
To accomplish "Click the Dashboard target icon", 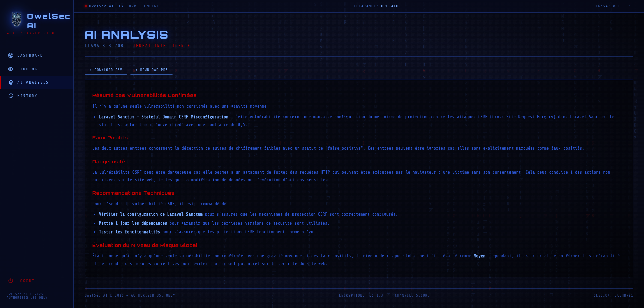I will tap(11, 55).
